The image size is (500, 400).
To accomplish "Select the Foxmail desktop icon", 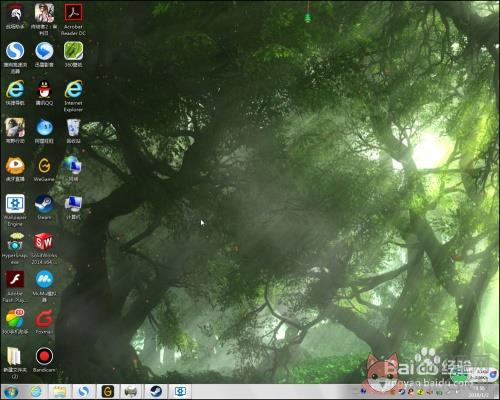I will [44, 322].
